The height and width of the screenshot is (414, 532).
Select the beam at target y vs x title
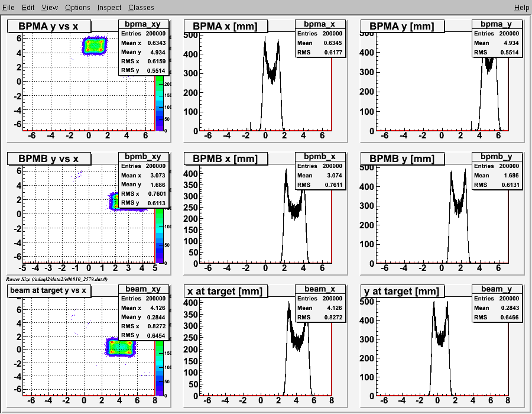pyautogui.click(x=49, y=290)
